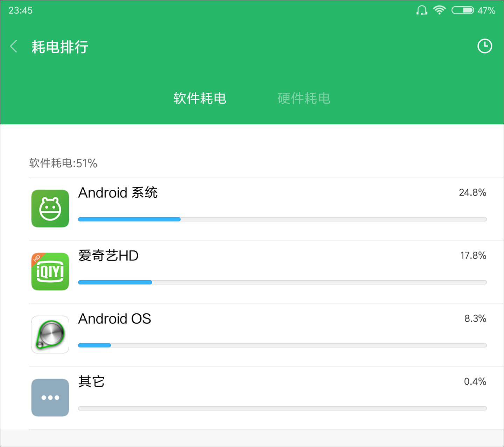Open the Android 系统 app icon
Image resolution: width=504 pixels, height=447 pixels.
[50, 208]
